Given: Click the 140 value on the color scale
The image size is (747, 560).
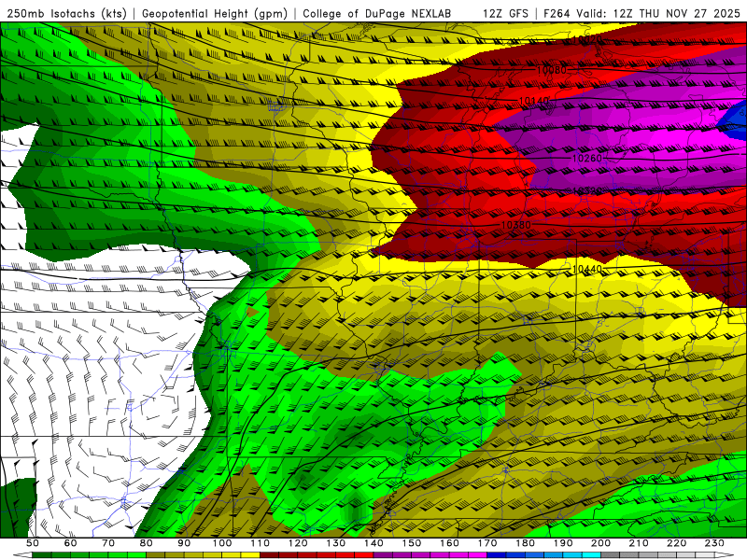Looking at the screenshot, I should (x=373, y=543).
